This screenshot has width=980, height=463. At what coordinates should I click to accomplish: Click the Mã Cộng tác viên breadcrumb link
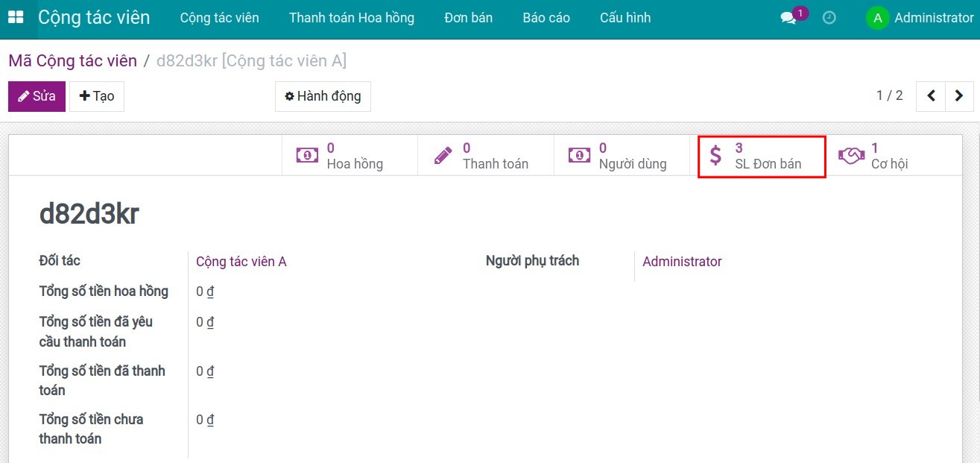pyautogui.click(x=72, y=60)
